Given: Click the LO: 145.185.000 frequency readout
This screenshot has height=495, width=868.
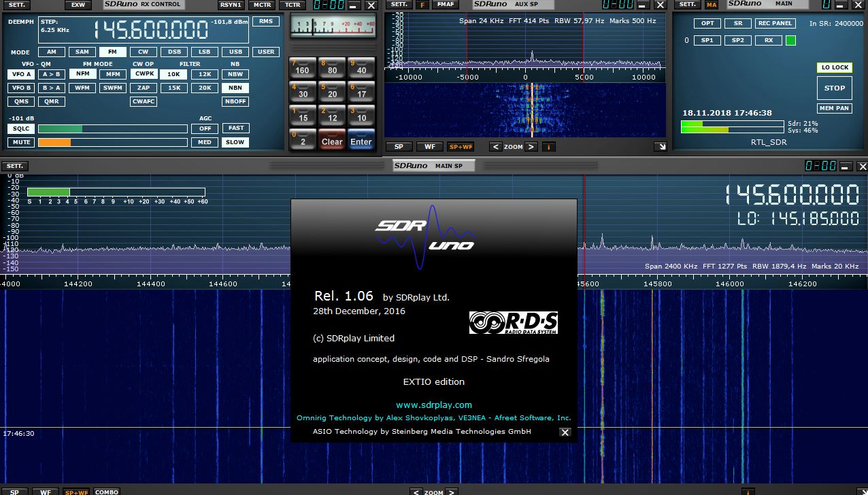Looking at the screenshot, I should point(799,218).
